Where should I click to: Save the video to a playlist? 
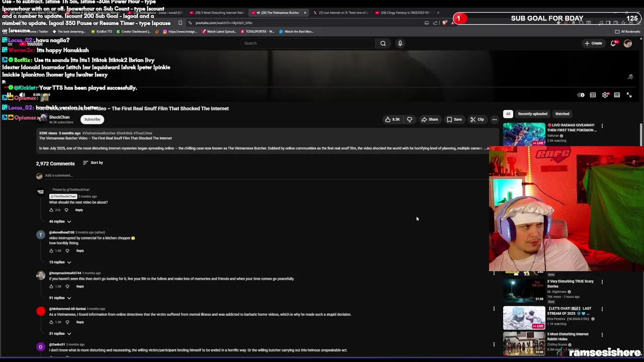[454, 120]
